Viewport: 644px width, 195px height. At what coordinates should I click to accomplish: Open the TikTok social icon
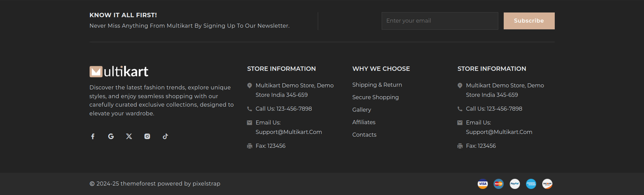point(165,136)
